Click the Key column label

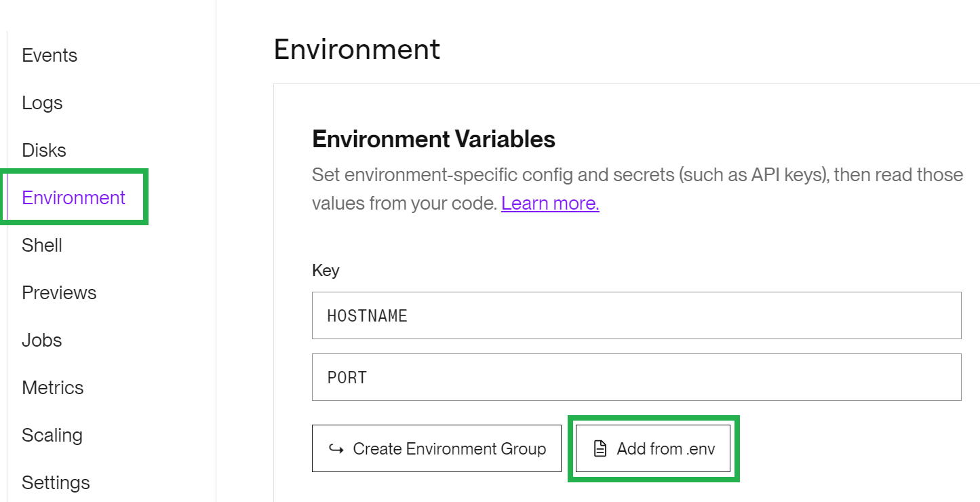point(326,270)
